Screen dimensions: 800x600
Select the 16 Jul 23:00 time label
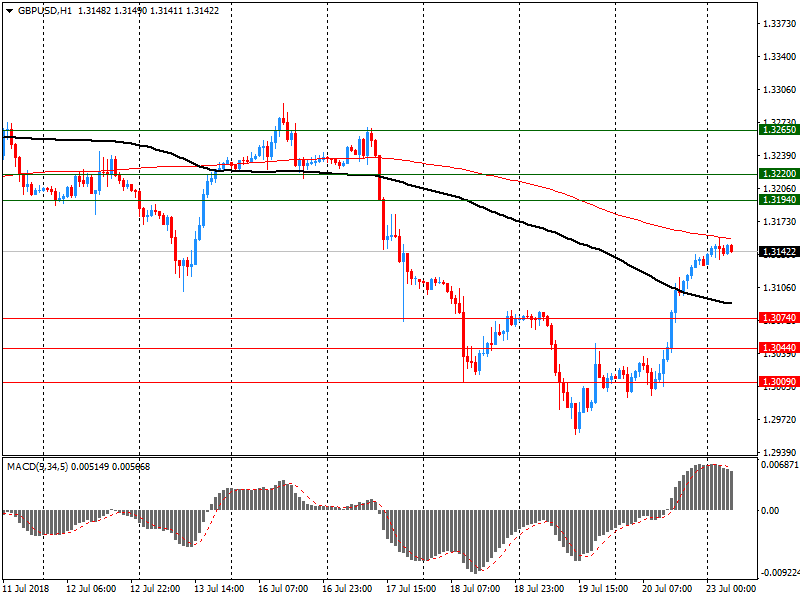(347, 589)
